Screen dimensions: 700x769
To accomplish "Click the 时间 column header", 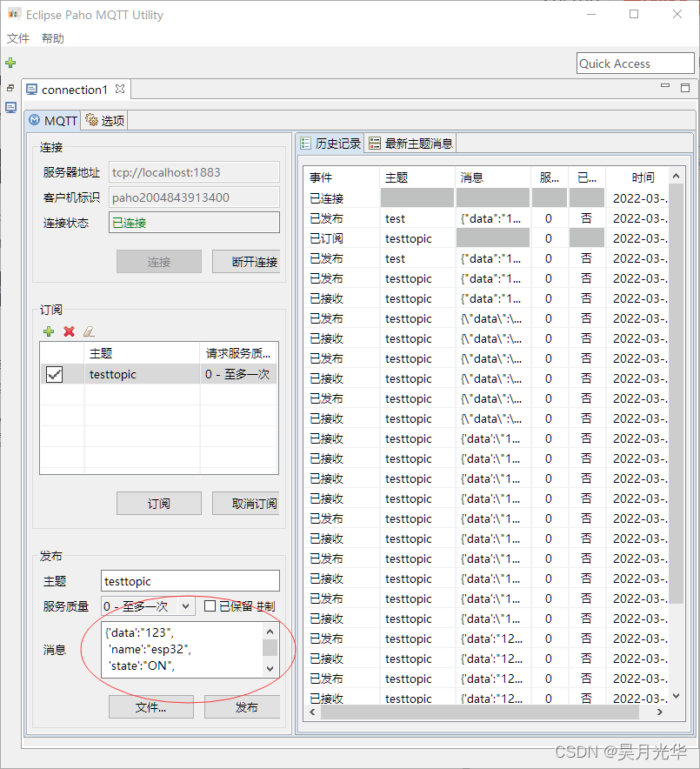I will (x=637, y=177).
